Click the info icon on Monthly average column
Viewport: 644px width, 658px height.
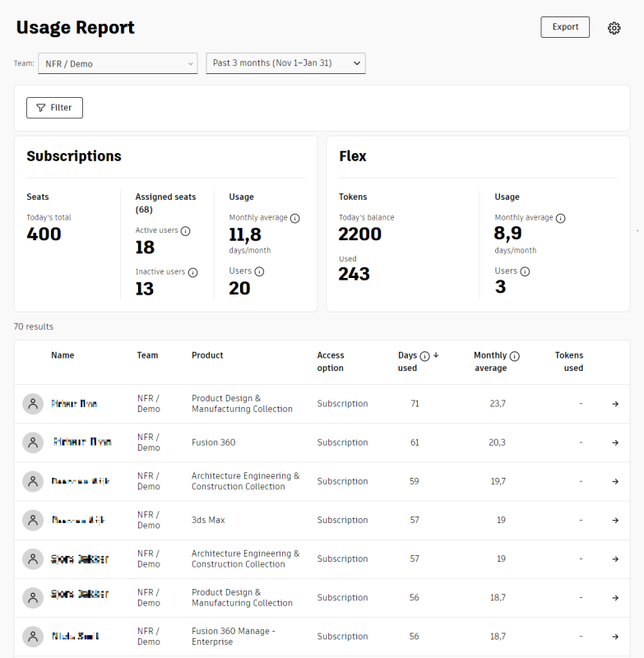[517, 354]
